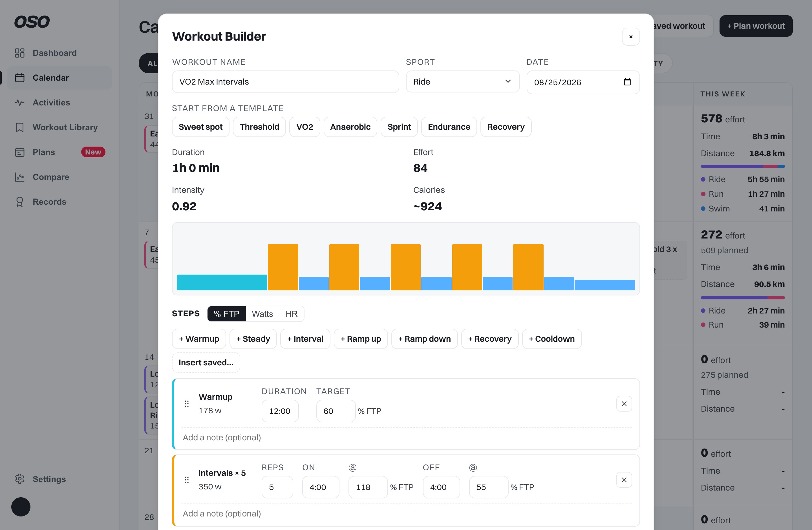Image resolution: width=812 pixels, height=530 pixels.
Task: Apply the VO2 template
Action: point(305,127)
